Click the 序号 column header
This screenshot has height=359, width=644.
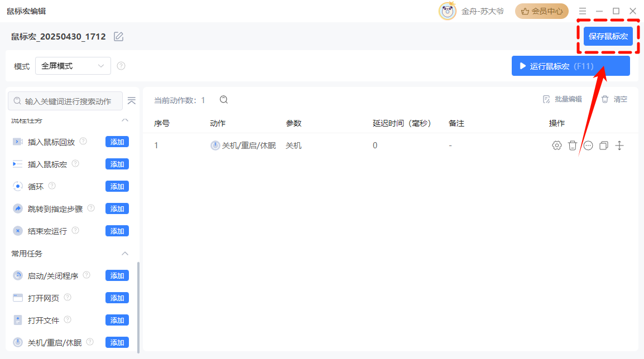(x=162, y=124)
